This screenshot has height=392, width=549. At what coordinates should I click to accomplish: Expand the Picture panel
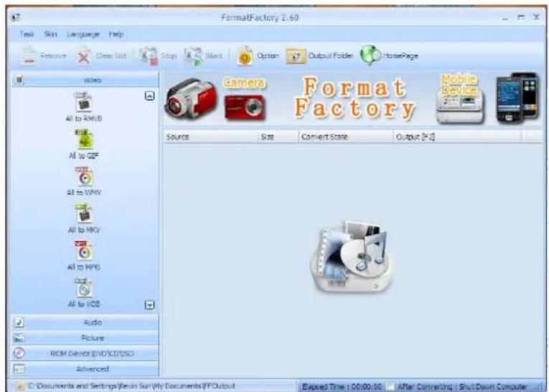[85, 337]
